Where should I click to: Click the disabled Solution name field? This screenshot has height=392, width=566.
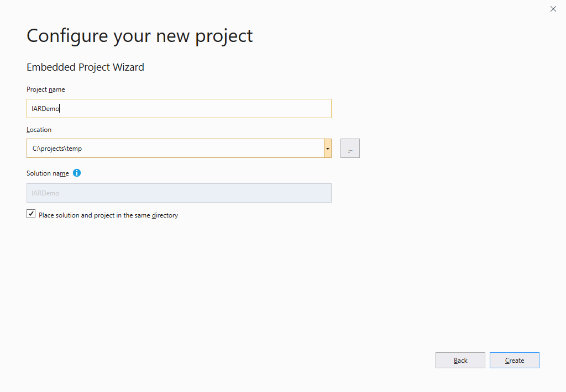179,193
